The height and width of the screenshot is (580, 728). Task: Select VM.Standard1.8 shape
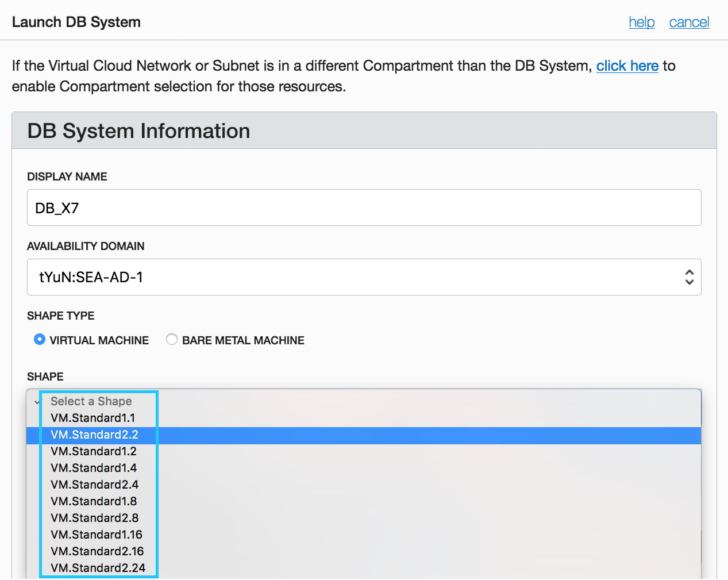pyautogui.click(x=94, y=501)
